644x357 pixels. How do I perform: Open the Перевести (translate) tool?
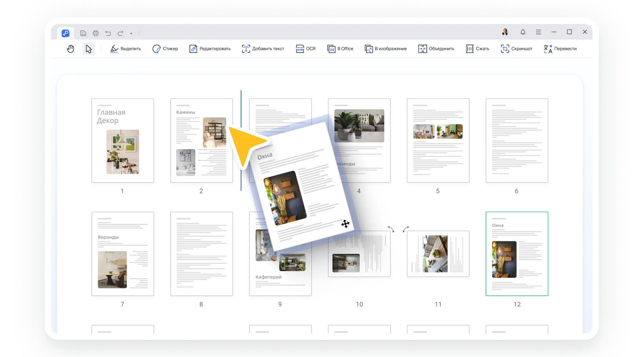point(560,49)
